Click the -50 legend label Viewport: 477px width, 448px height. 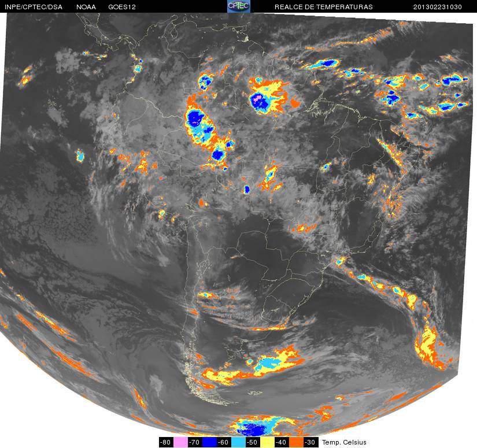click(253, 442)
